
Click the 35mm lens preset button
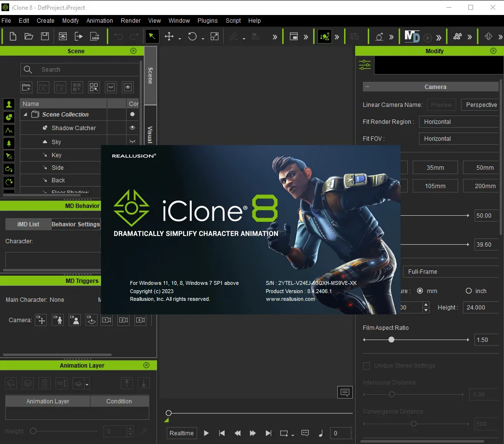click(x=435, y=168)
